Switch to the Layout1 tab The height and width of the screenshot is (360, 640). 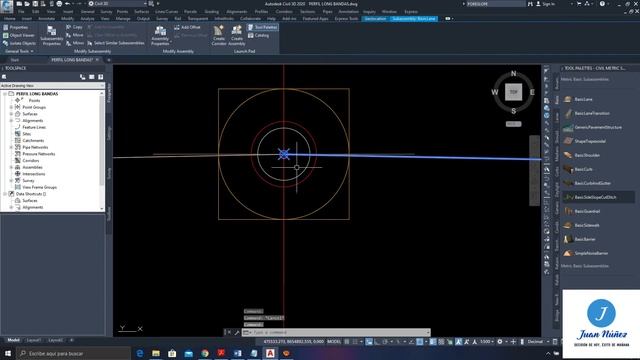(x=33, y=340)
